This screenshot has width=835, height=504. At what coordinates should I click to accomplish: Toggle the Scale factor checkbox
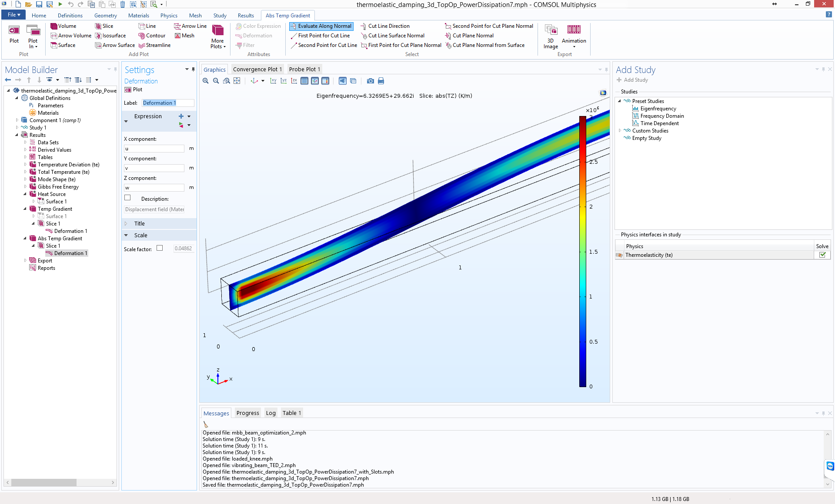[160, 248]
